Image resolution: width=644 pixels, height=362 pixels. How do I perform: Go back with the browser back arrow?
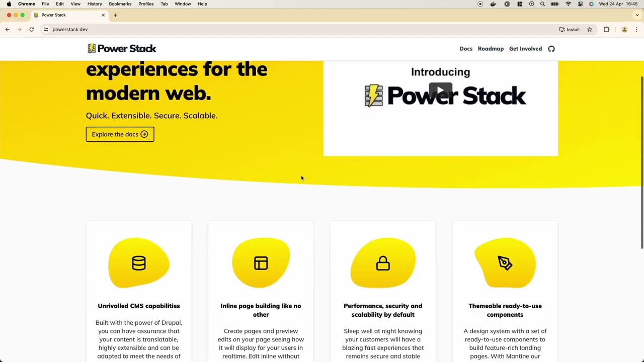8,30
